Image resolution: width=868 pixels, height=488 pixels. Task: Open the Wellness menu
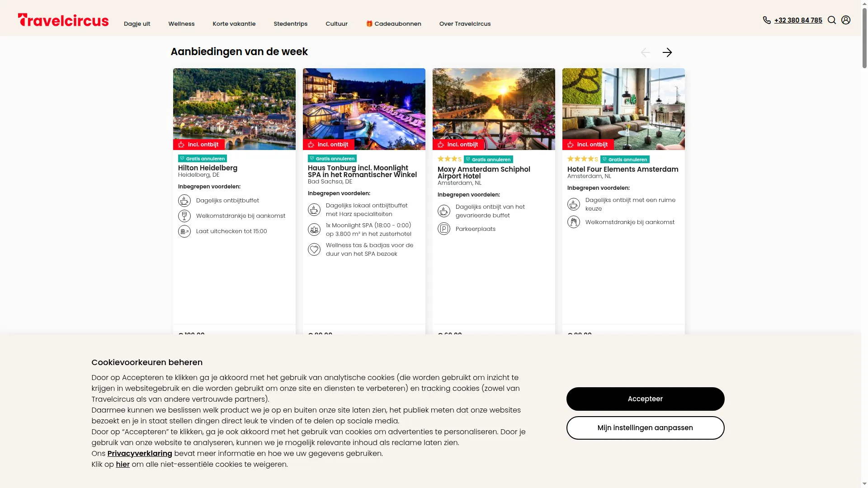(181, 24)
